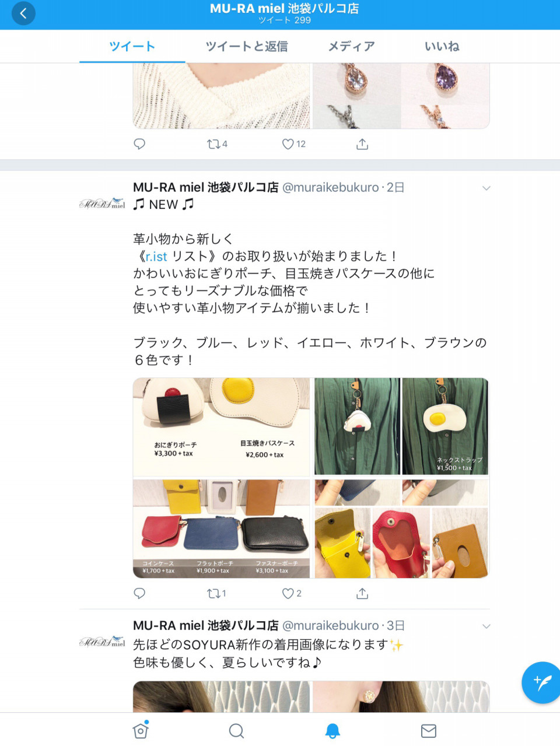
Task: Open Messages envelope in bottom bar
Action: tap(429, 731)
